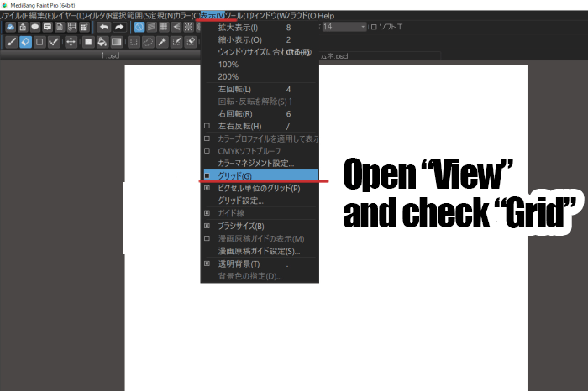
Task: Set view zoom to 100%
Action: click(260, 65)
